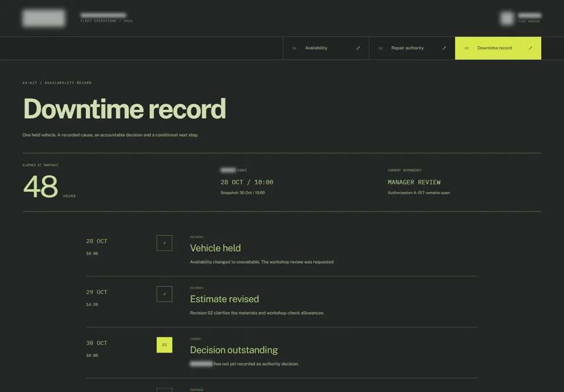
Task: Click the Vehicle held checkmark box
Action: point(164,243)
